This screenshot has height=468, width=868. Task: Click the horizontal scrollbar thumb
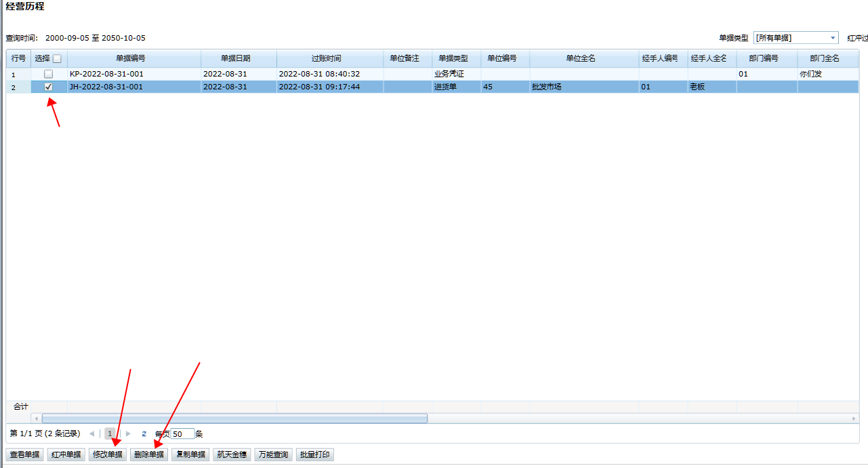click(234, 419)
